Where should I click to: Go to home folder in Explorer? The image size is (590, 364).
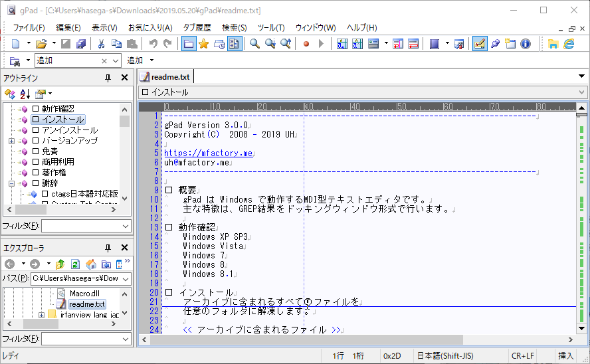91,264
